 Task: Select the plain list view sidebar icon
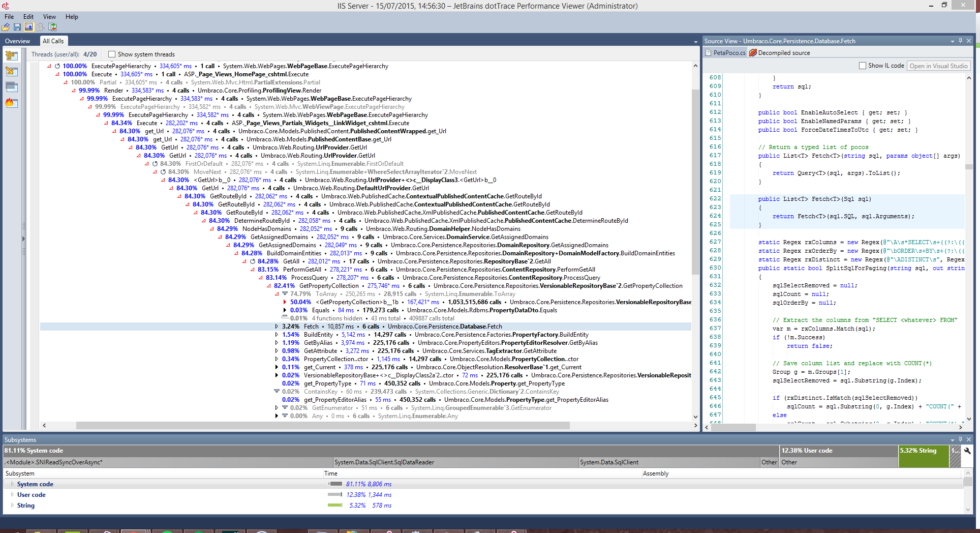[x=11, y=87]
